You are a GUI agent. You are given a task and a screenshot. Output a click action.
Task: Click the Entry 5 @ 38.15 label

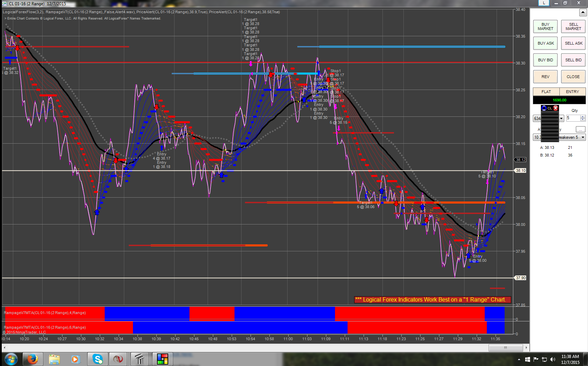(338, 120)
